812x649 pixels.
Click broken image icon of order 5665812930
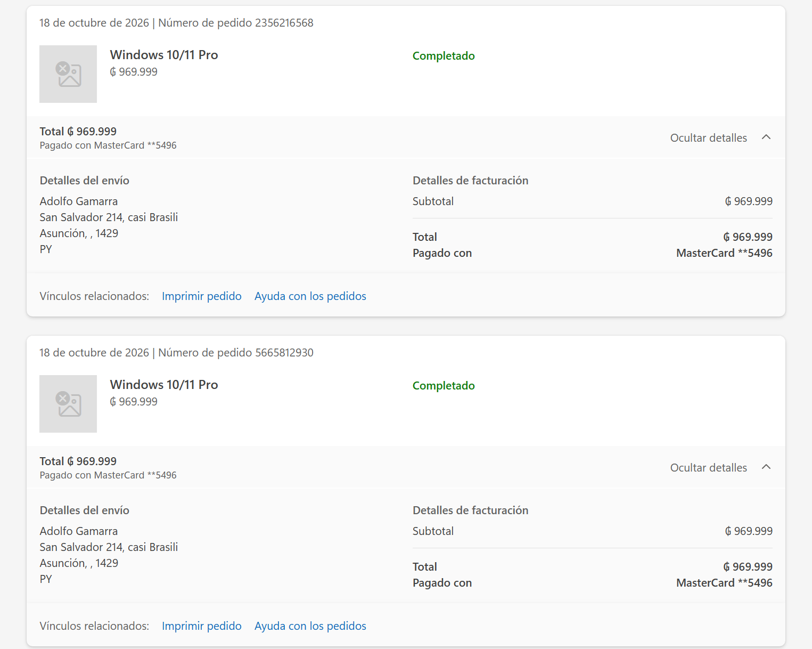pos(68,404)
